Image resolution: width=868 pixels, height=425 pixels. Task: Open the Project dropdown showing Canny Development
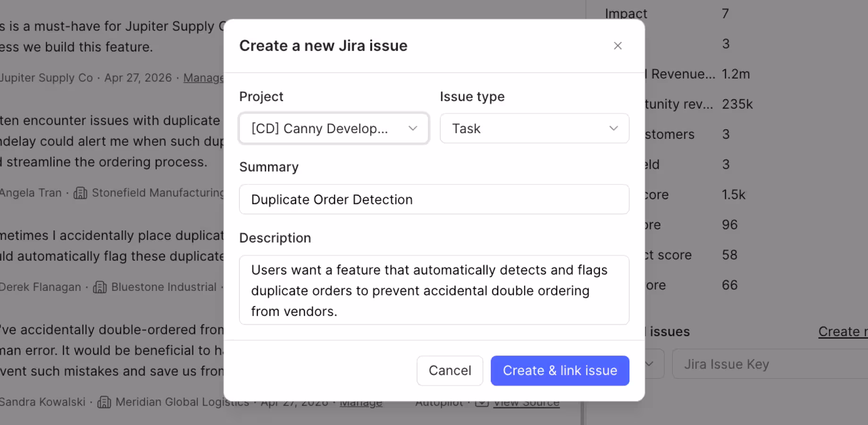point(334,128)
